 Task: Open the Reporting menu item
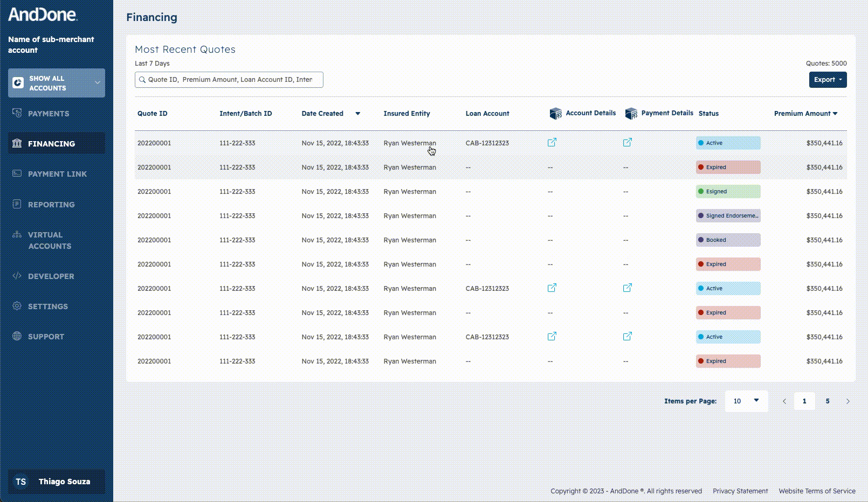pos(51,205)
